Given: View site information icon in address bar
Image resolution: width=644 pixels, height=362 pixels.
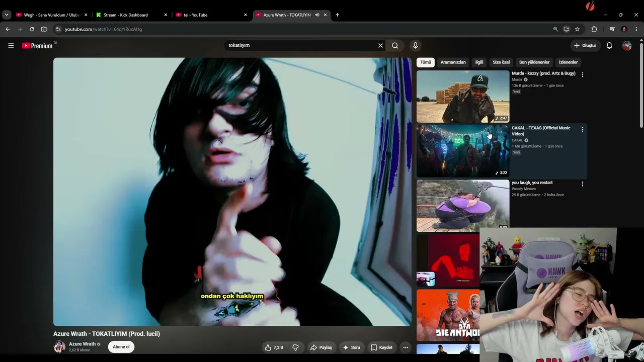Looking at the screenshot, I should (58, 29).
